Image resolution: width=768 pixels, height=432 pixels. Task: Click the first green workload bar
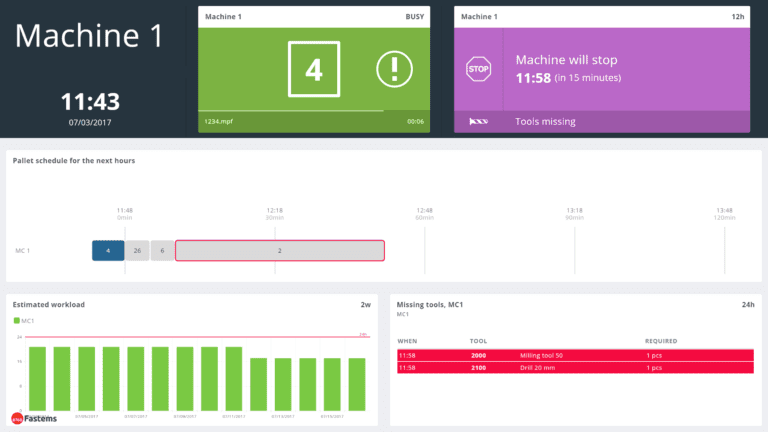point(37,379)
